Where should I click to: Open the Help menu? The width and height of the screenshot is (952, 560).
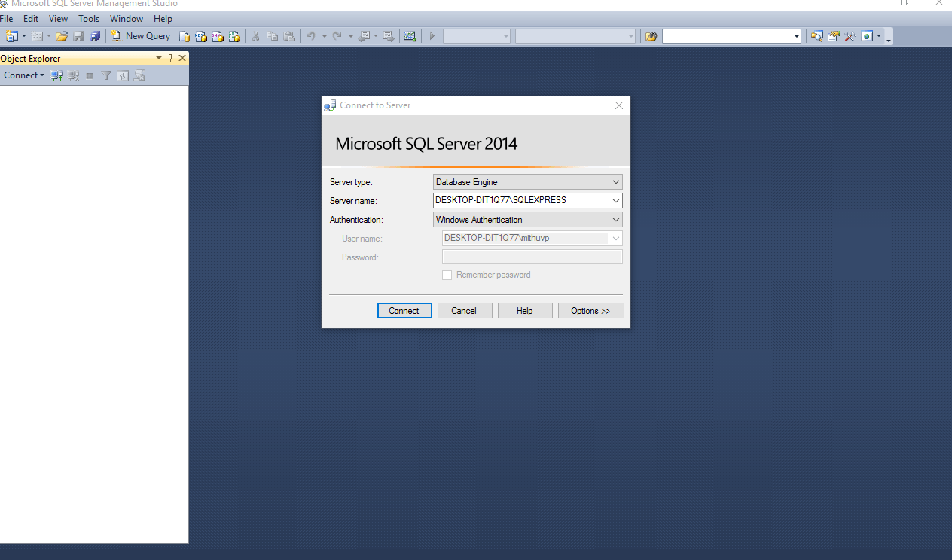click(163, 18)
